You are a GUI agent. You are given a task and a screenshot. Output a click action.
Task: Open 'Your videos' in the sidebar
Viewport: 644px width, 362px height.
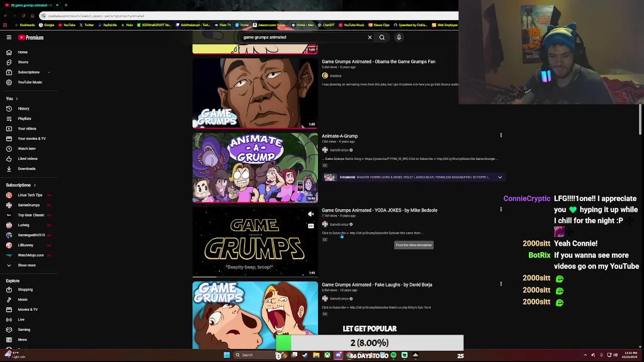[x=27, y=129]
